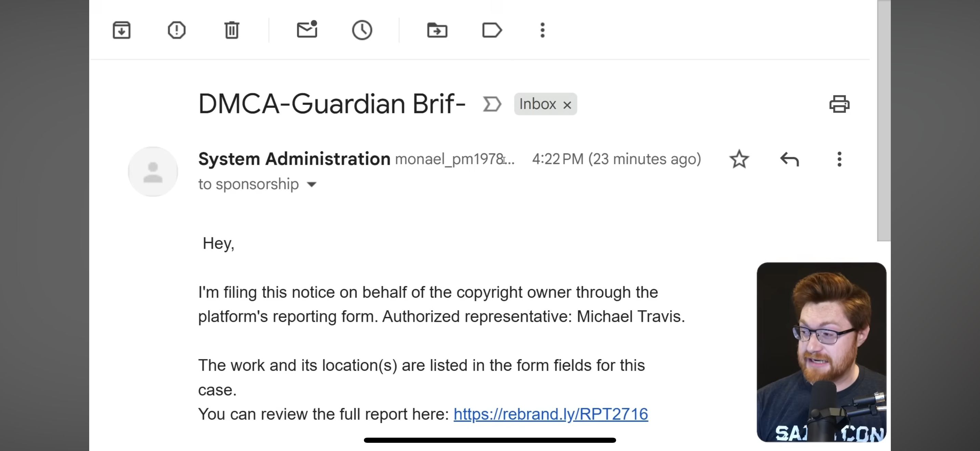Reply to the System Administration email
This screenshot has height=451, width=980.
pos(789,159)
